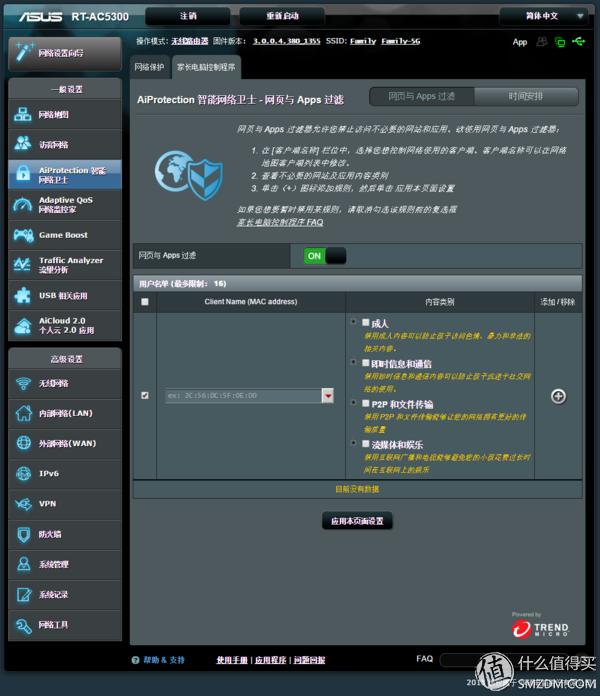600x696 pixels.
Task: Open VPN icon in sidebar
Action: pyautogui.click(x=23, y=504)
